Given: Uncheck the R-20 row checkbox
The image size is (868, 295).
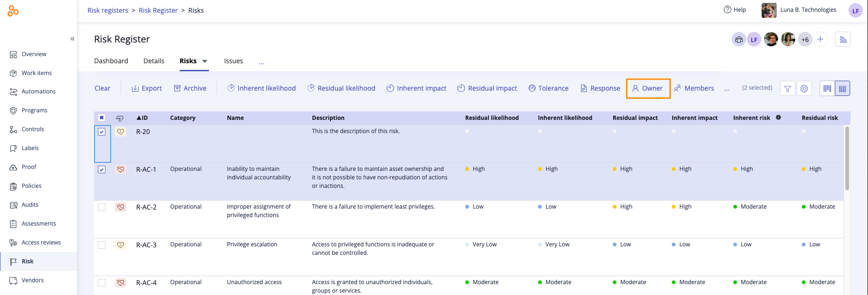Looking at the screenshot, I should [x=102, y=132].
